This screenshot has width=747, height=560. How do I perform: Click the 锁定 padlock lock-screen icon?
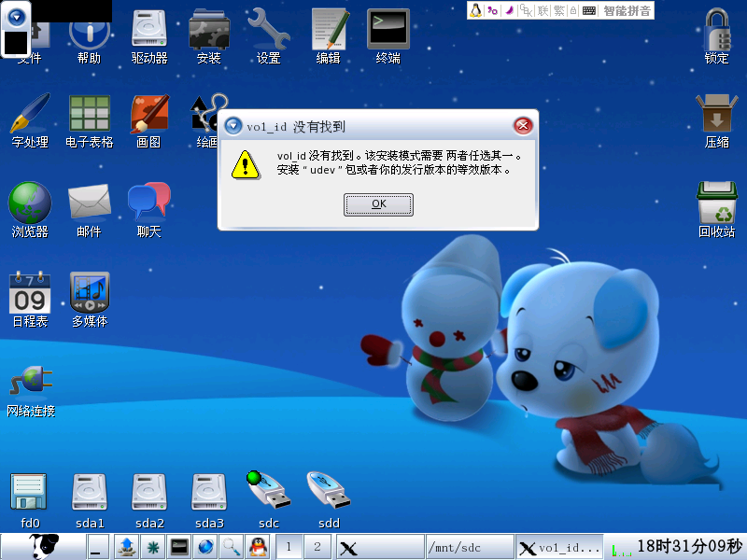click(x=717, y=35)
